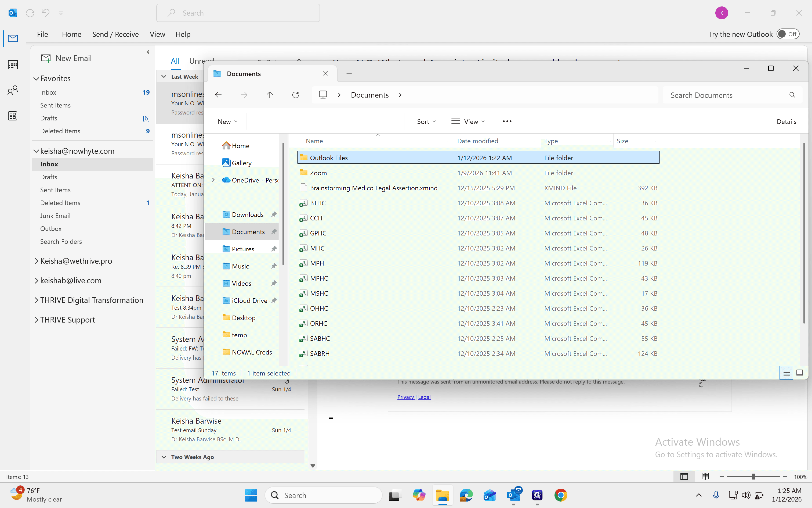
Task: Open the Home ribbon tab
Action: click(x=71, y=34)
